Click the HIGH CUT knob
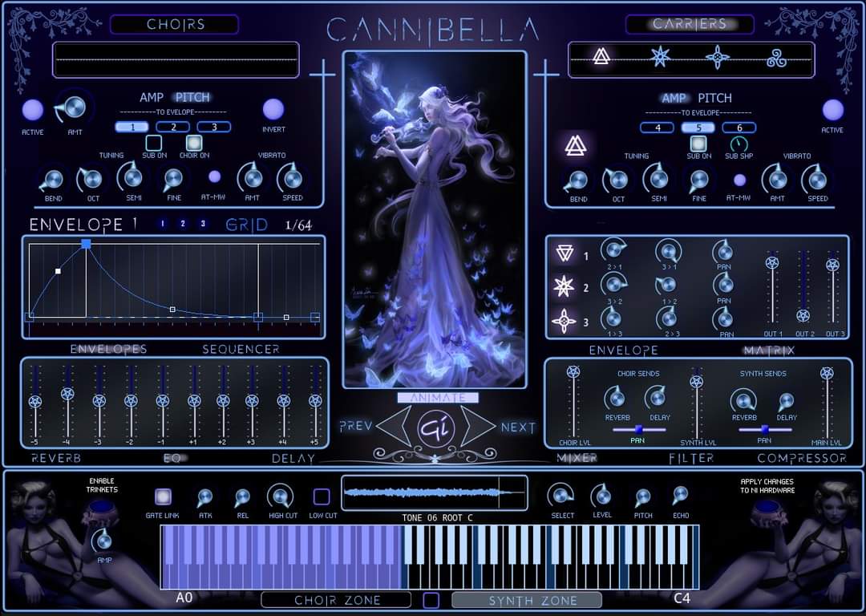 (x=281, y=496)
